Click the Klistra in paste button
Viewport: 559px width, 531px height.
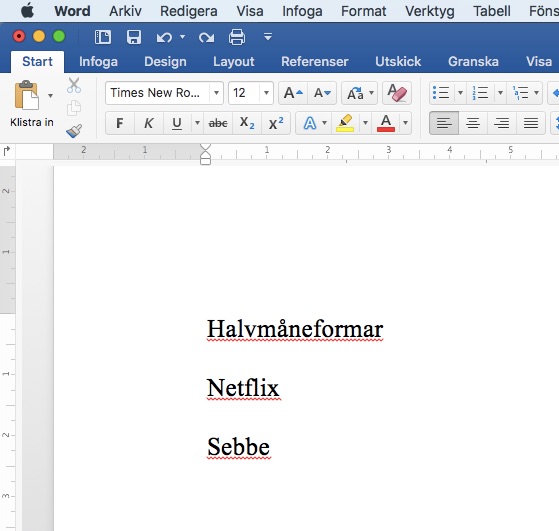(x=27, y=95)
